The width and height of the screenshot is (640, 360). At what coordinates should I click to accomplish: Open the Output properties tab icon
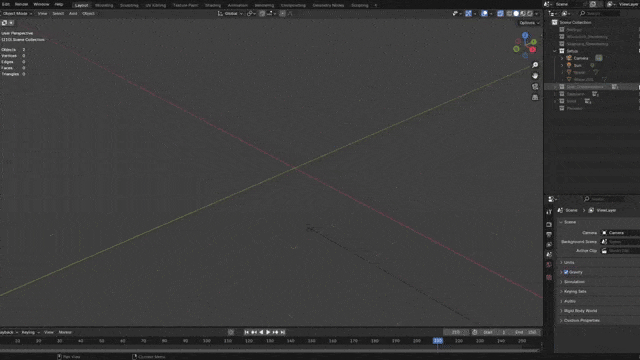coord(549,235)
